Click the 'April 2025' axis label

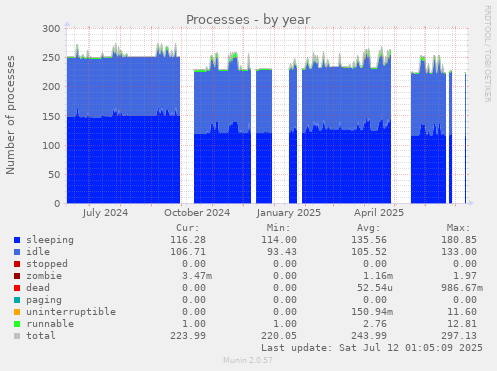pyautogui.click(x=379, y=213)
